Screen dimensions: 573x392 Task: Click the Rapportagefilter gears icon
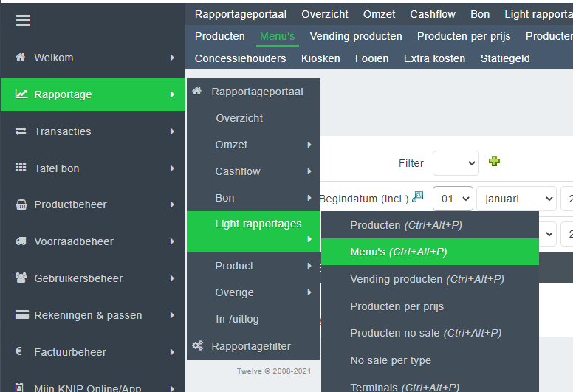point(197,346)
